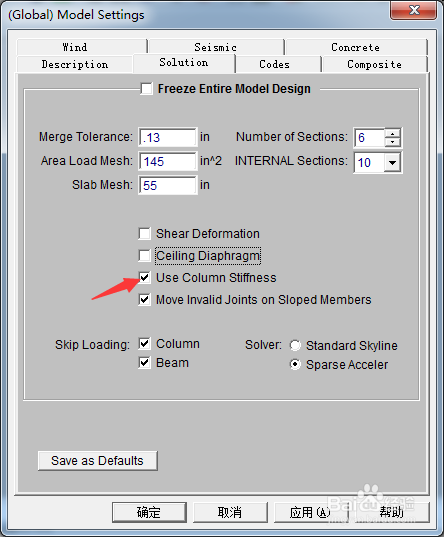Select the Standard Skyline solver
This screenshot has width=444, height=537.
(295, 346)
